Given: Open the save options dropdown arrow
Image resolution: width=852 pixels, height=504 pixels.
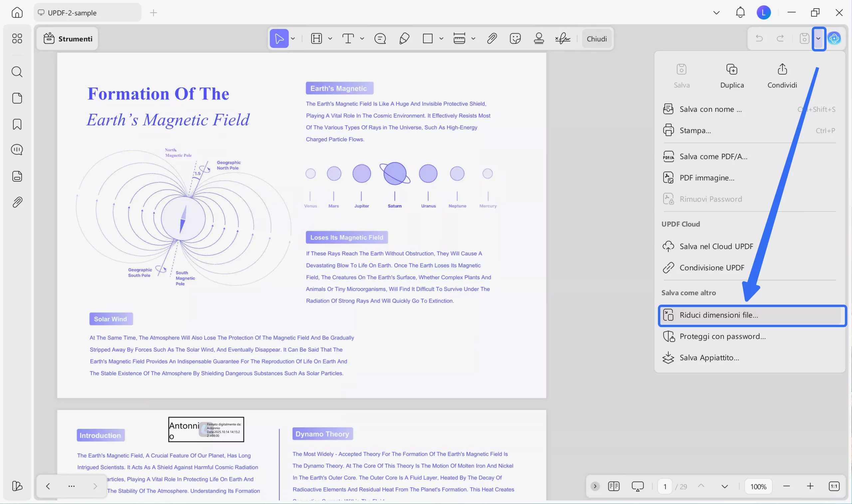Looking at the screenshot, I should (x=818, y=39).
